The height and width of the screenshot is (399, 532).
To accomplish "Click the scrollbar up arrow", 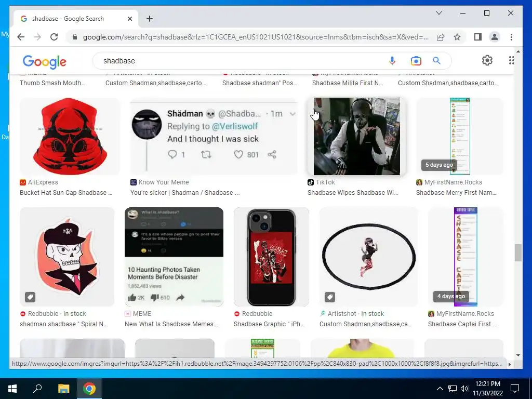I will (518, 51).
